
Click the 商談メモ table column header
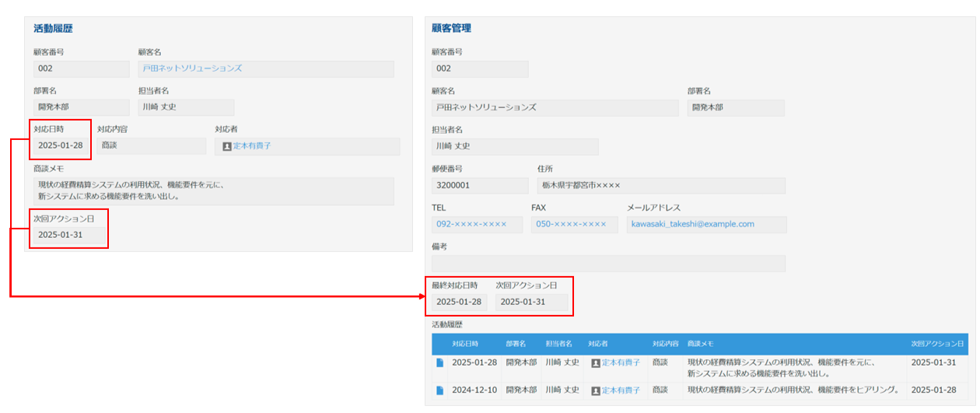pos(700,343)
